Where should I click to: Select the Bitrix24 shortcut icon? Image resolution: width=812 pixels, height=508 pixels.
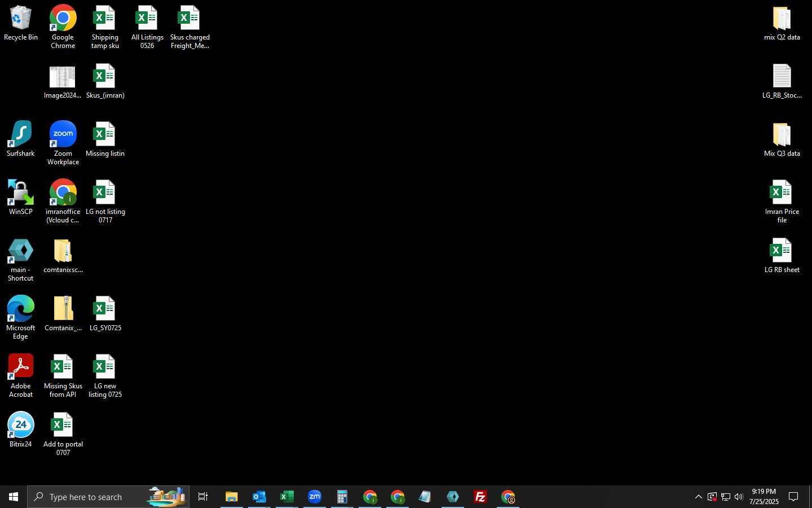pos(21,430)
